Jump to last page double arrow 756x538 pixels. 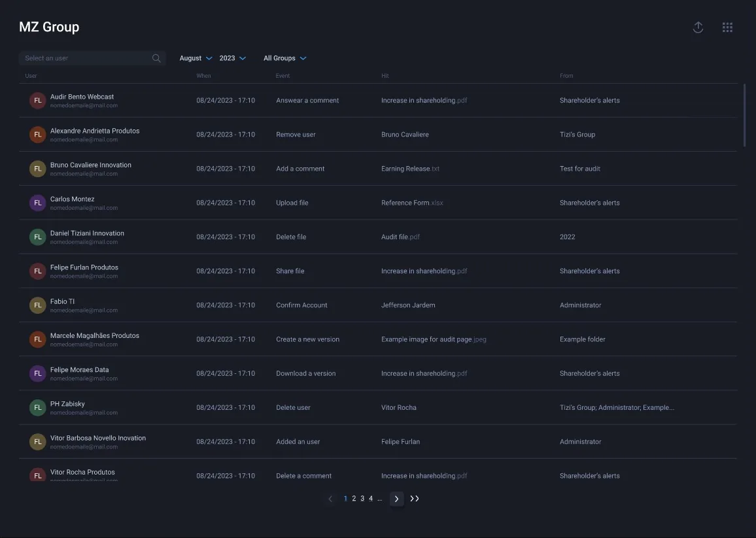pos(415,499)
